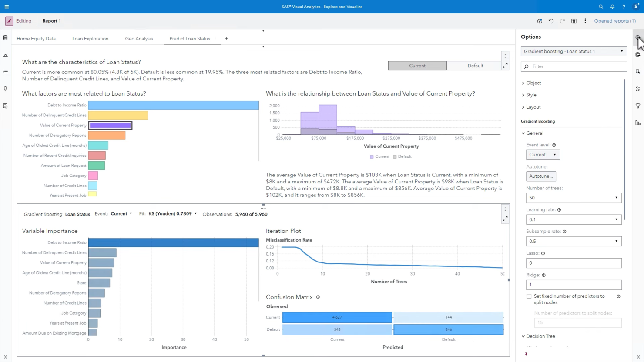Open the Filters funnel icon

coord(638,106)
